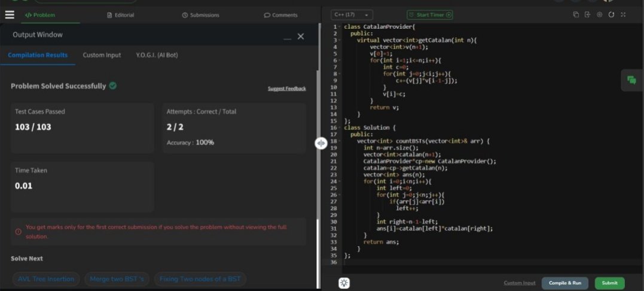Screen dimensions: 644x291
Task: Collapse code fold arrow on line 16
Action: click(x=340, y=128)
